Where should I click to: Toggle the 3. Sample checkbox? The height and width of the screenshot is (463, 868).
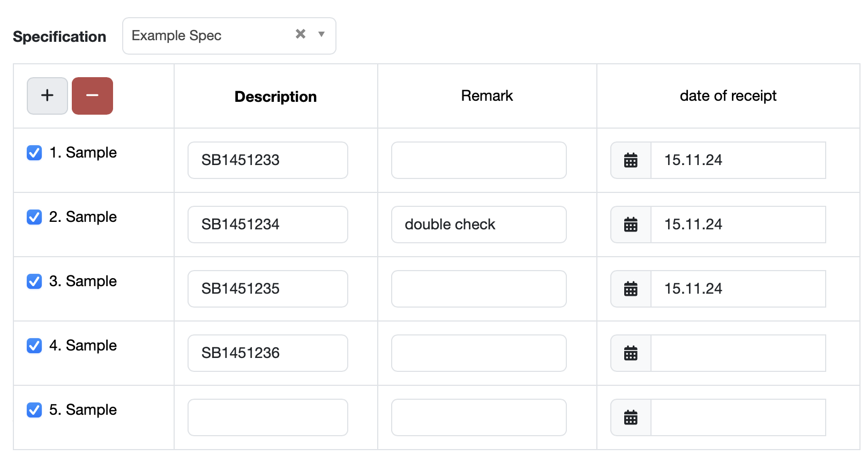34,281
